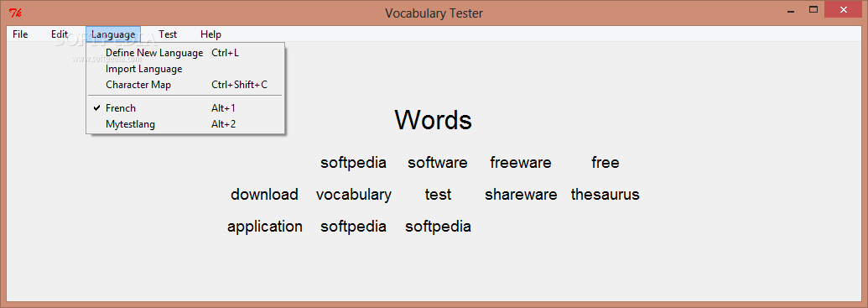Image resolution: width=868 pixels, height=308 pixels.
Task: Select the word freeware
Action: click(520, 163)
